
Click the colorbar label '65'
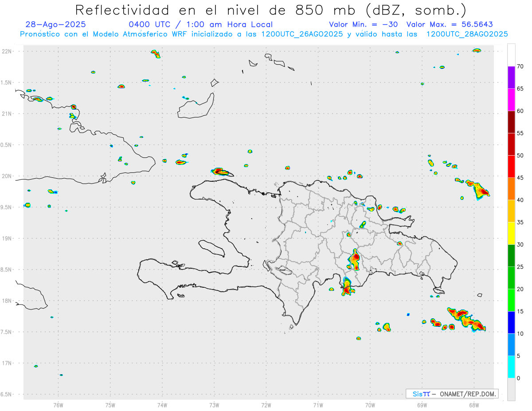(x=520, y=89)
